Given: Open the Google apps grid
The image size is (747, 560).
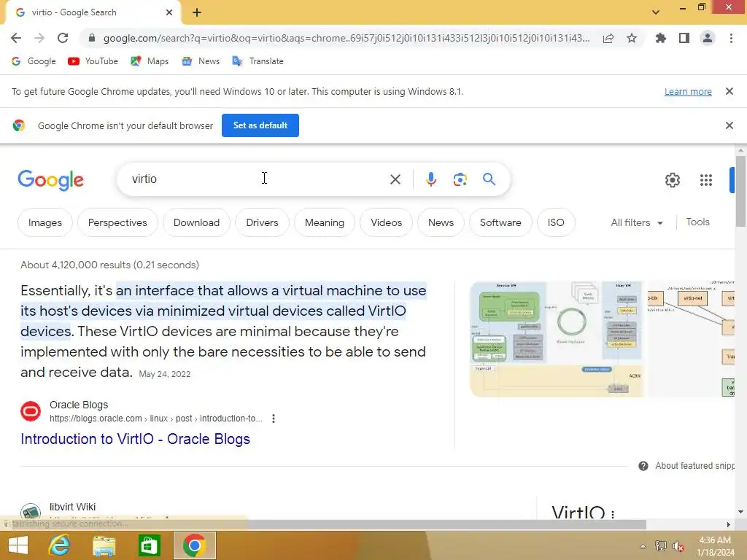Looking at the screenshot, I should pos(706,180).
